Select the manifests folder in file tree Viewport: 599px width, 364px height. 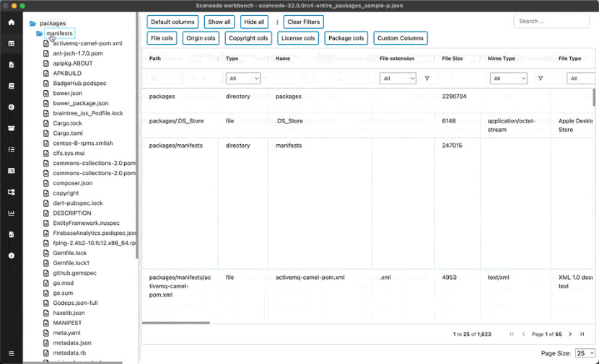pyautogui.click(x=60, y=34)
